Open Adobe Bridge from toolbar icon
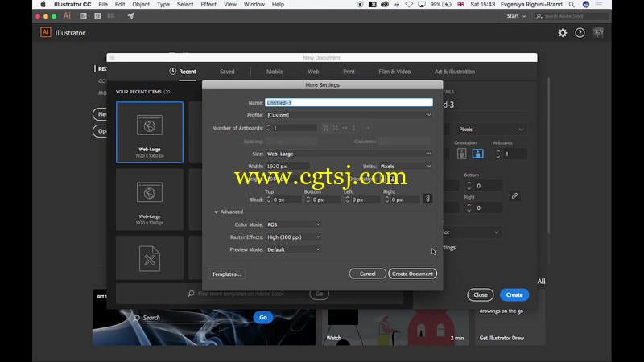The height and width of the screenshot is (362, 644). [x=84, y=16]
